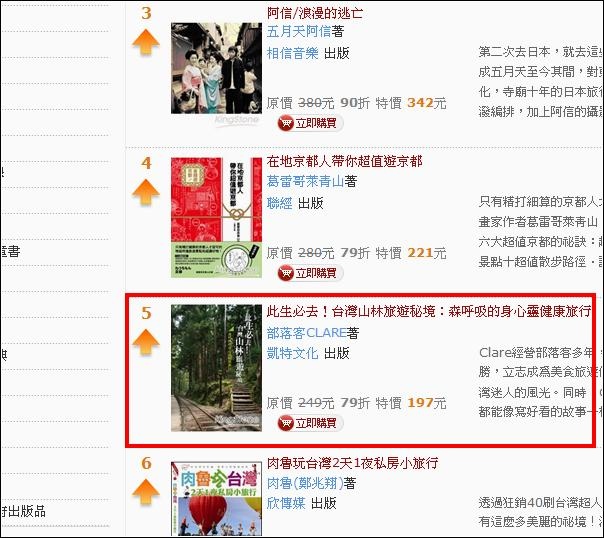Click the orange up arrow for rank 6
Screen dimensions: 604x538
(x=146, y=492)
